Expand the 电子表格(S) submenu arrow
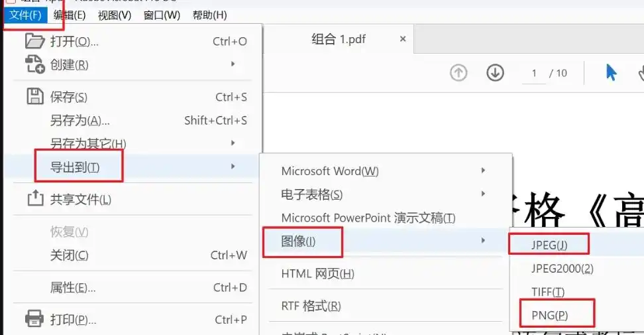Viewport: 644px width, 335px height. tap(483, 194)
